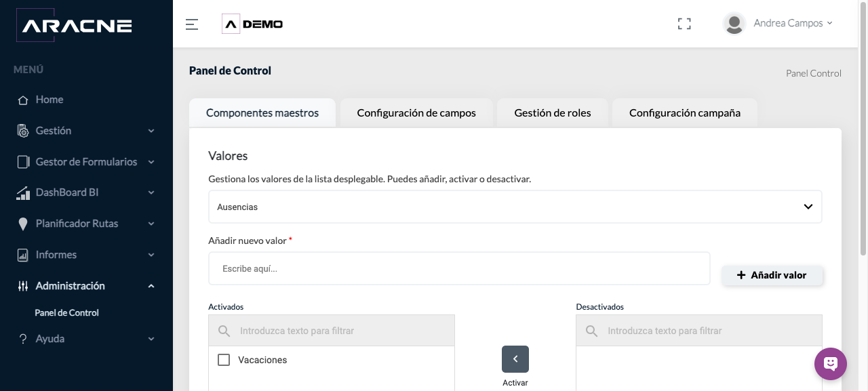
Task: Expand Planificador Rutas chevron
Action: [x=151, y=224]
